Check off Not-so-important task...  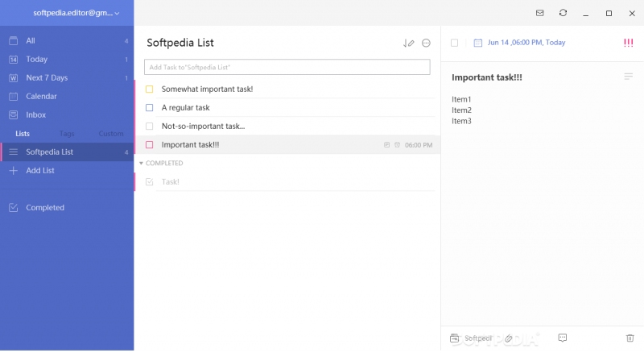coord(150,126)
